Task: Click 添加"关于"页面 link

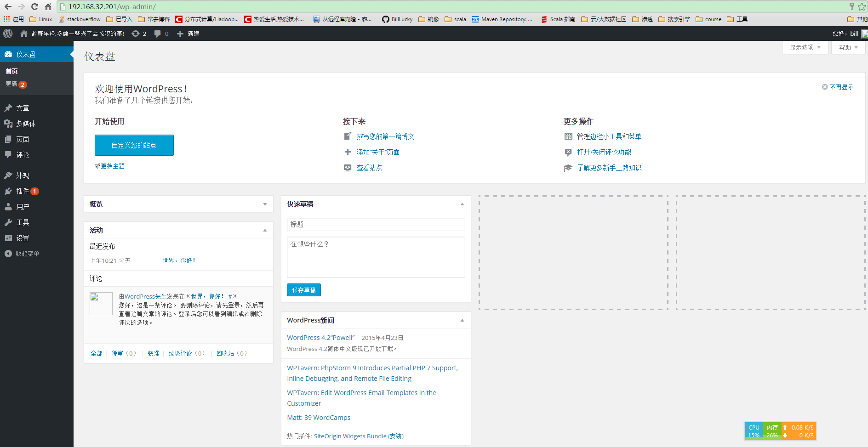Action: [x=378, y=152]
